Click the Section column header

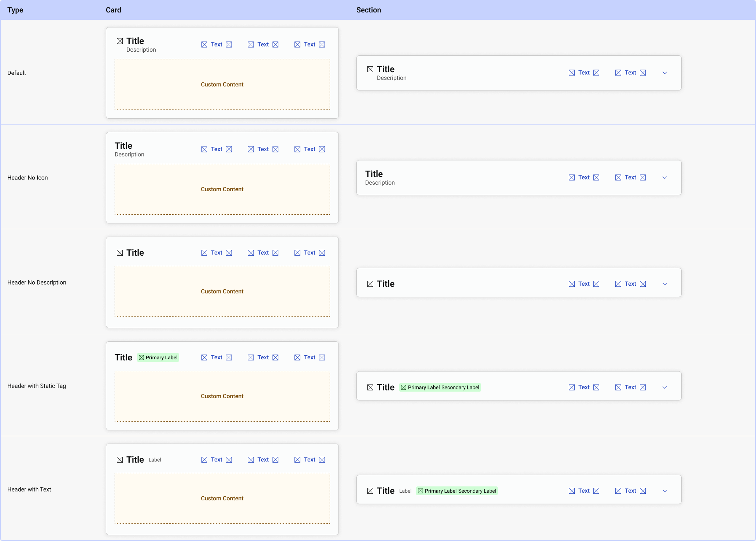tap(368, 10)
